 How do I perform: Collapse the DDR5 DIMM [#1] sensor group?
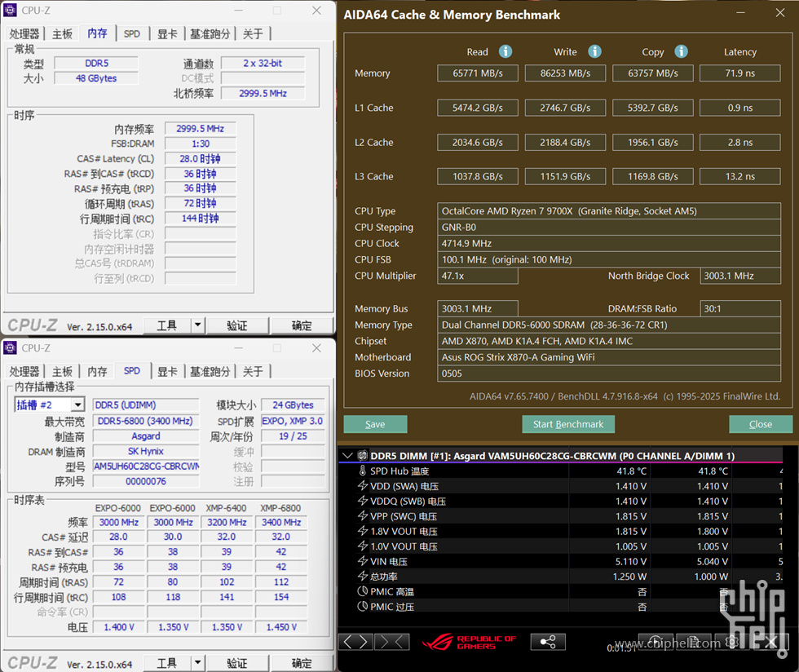pyautogui.click(x=347, y=455)
